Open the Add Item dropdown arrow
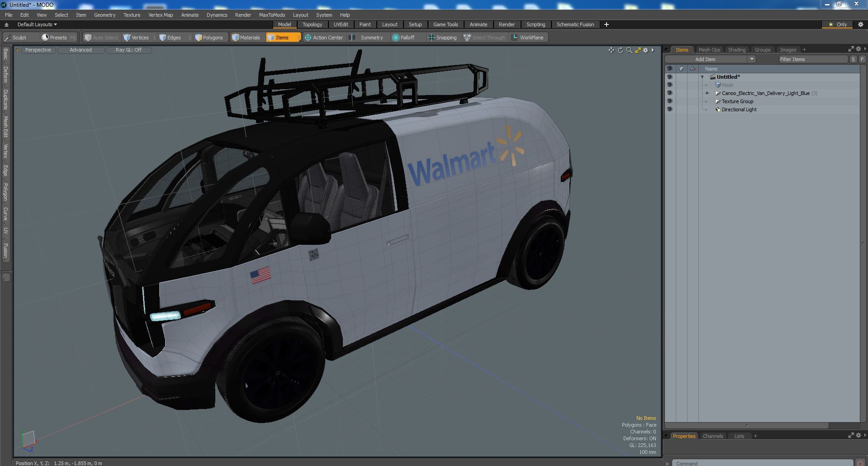Screen dimensions: 868x466 click(752, 59)
